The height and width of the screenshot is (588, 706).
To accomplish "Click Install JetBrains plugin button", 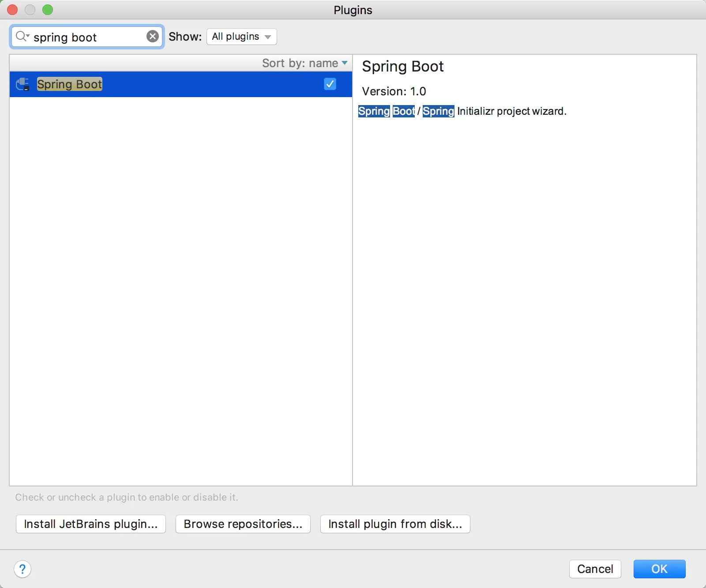I will click(x=91, y=524).
